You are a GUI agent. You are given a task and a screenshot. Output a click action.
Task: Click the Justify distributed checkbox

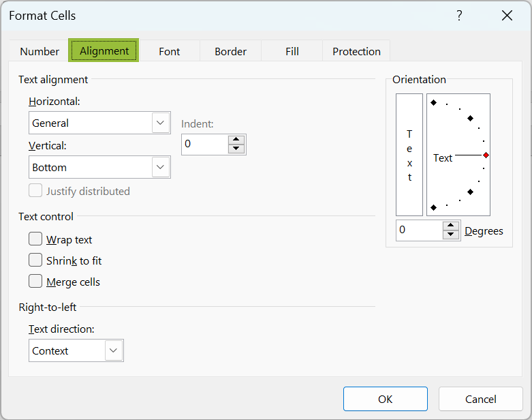[x=35, y=190]
